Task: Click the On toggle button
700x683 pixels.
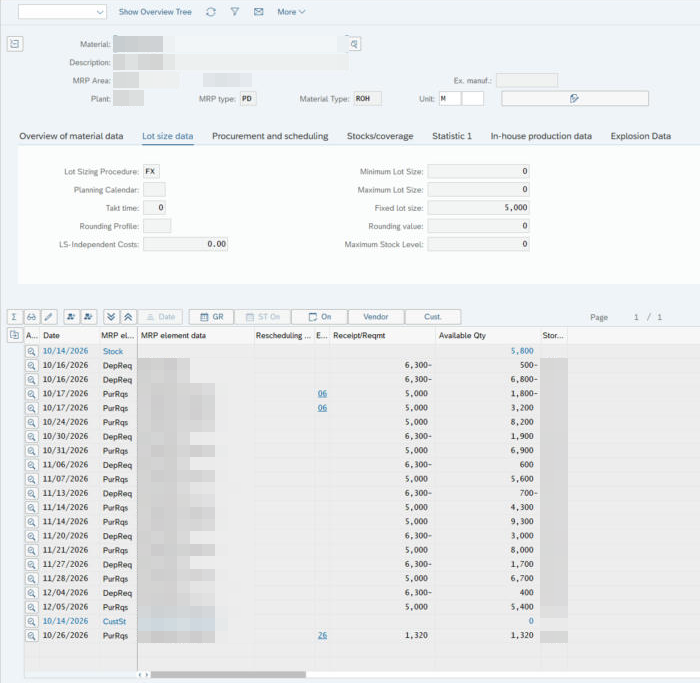Action: click(319, 317)
